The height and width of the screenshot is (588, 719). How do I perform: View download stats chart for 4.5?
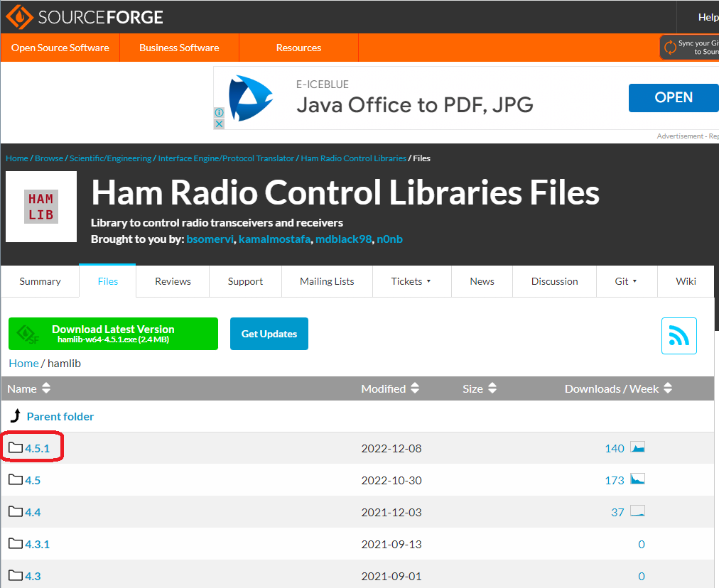pyautogui.click(x=637, y=479)
